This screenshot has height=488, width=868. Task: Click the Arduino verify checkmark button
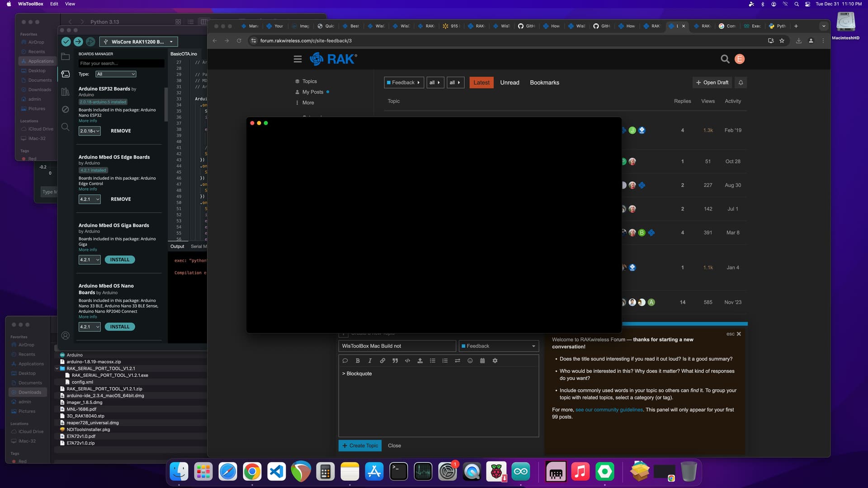[66, 42]
